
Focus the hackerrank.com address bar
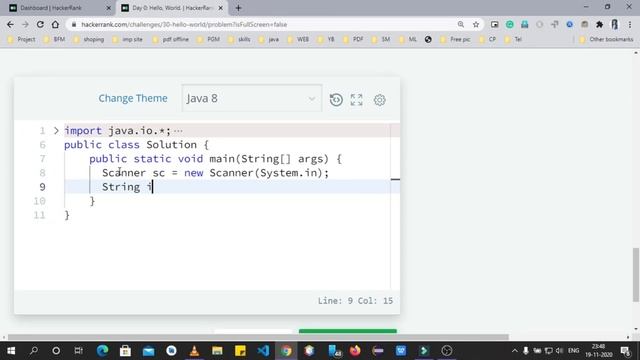tap(261, 24)
